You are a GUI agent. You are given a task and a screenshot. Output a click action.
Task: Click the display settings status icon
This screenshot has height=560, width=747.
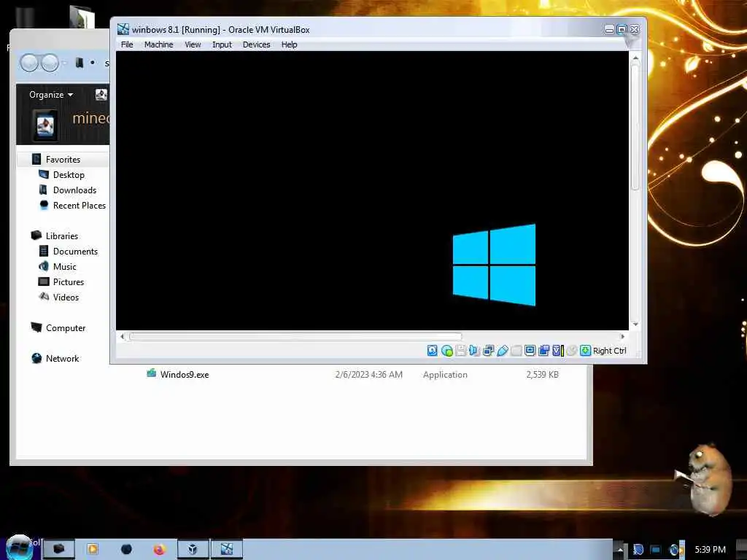pyautogui.click(x=530, y=351)
